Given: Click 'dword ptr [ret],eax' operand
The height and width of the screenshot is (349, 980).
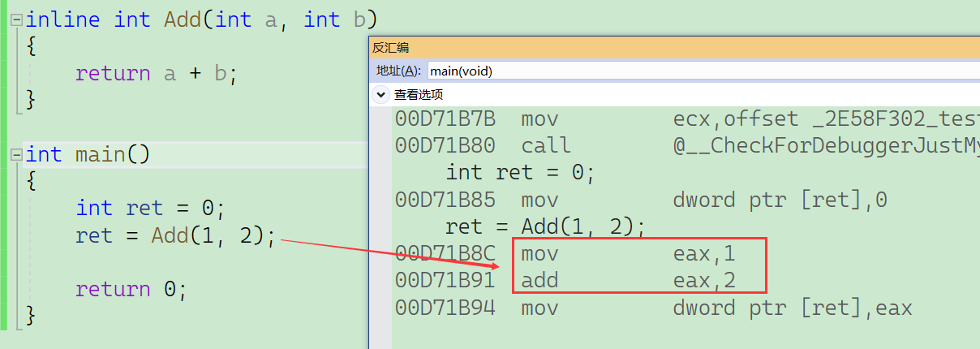Looking at the screenshot, I should click(x=793, y=308).
